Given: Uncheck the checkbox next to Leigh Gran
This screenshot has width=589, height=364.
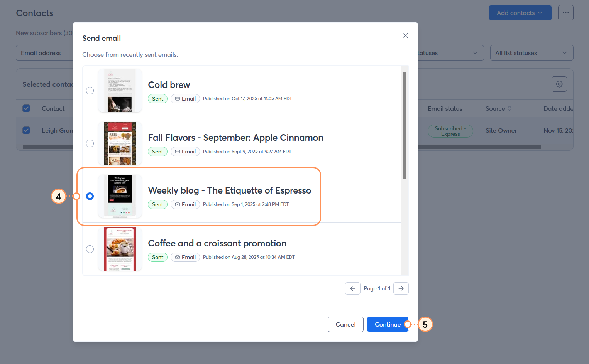Looking at the screenshot, I should [x=26, y=130].
